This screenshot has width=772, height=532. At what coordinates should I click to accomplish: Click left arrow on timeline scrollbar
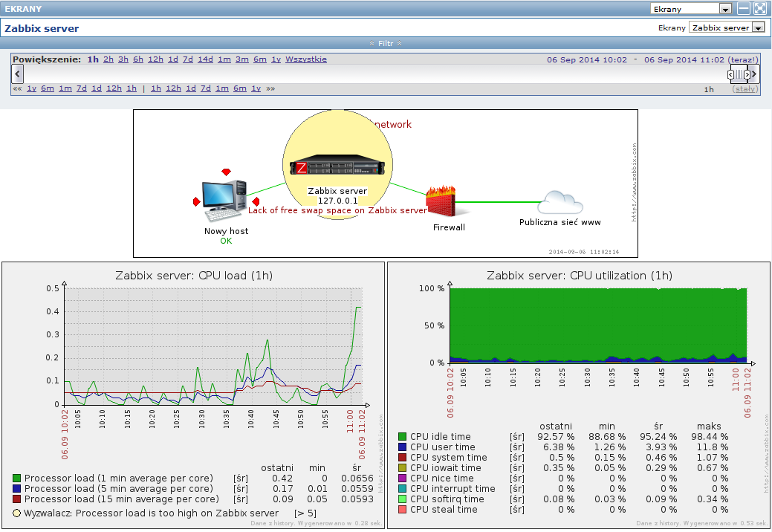click(17, 74)
